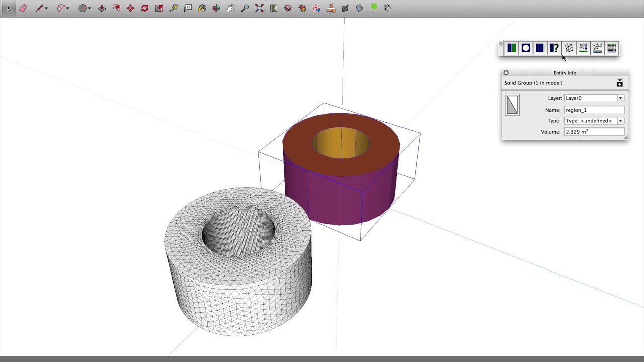Screen dimensions: 644x362
Task: Activate the Push/Pull tool
Action: (x=102, y=8)
